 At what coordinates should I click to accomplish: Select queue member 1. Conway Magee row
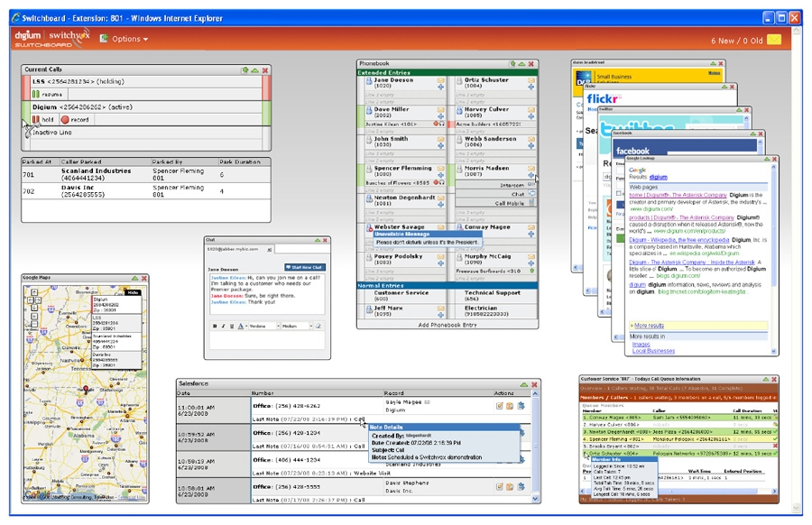(678, 418)
